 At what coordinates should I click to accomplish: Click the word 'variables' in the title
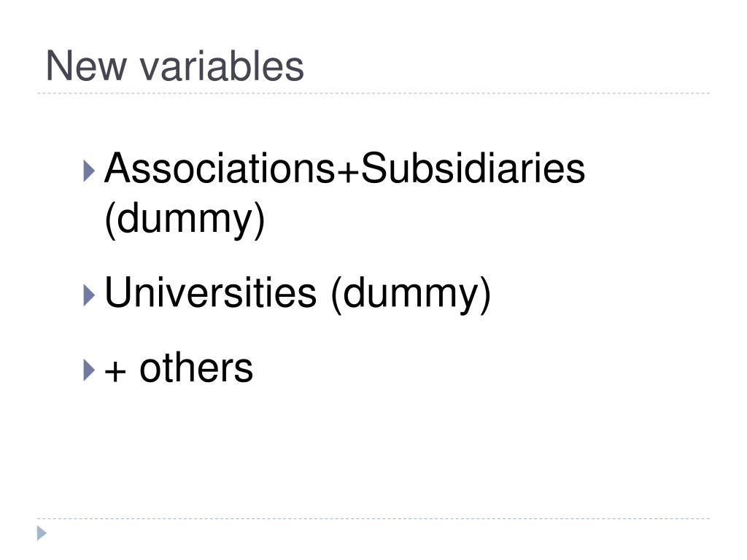tap(222, 66)
